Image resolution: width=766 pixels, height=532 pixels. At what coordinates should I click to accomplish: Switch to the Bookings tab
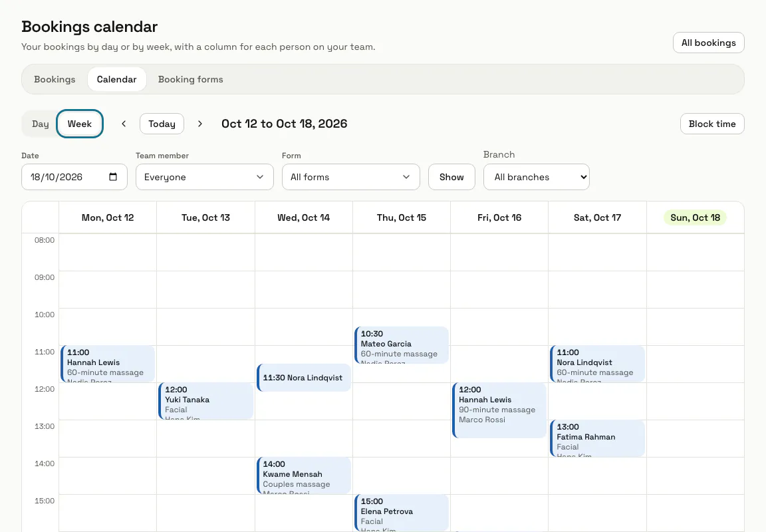pos(55,79)
